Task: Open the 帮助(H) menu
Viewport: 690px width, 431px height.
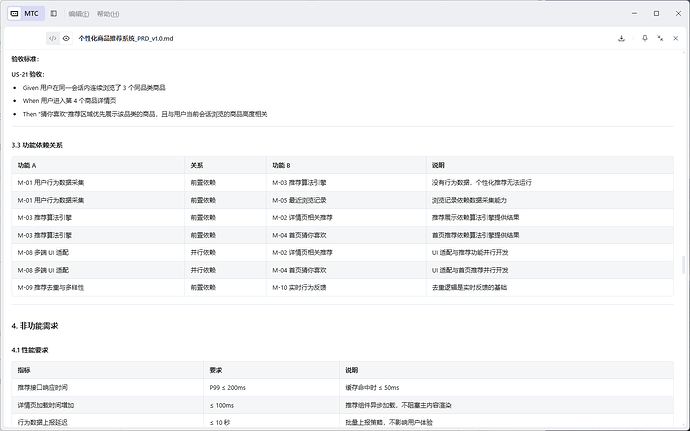Action: pyautogui.click(x=108, y=14)
